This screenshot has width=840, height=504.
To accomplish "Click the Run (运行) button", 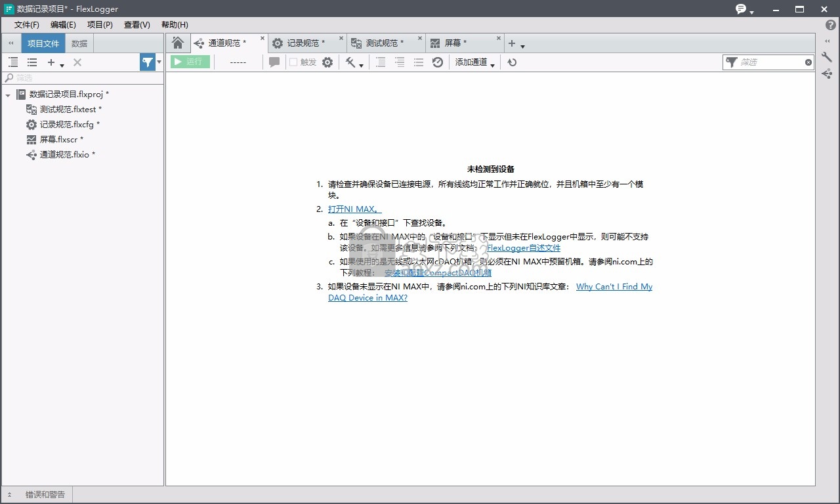I will coord(190,62).
